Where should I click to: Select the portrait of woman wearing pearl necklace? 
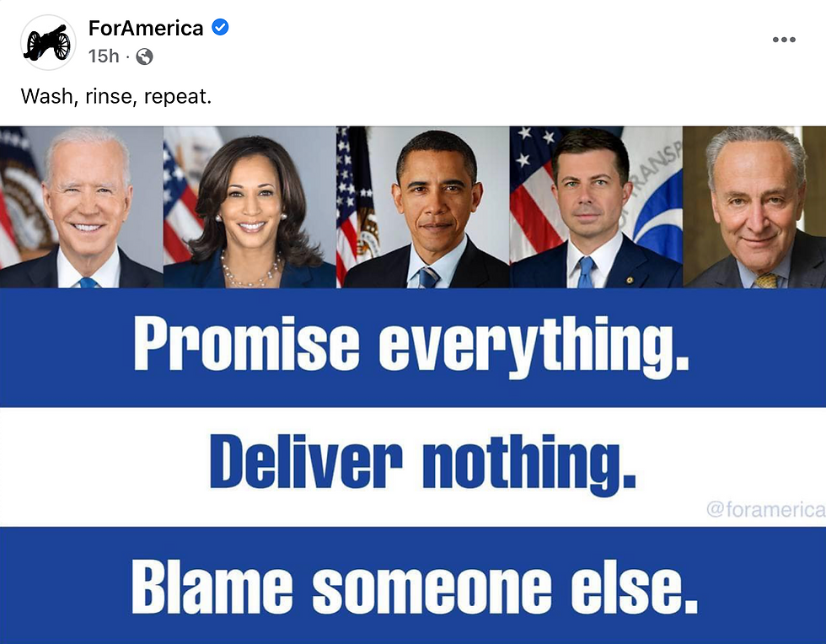249,207
